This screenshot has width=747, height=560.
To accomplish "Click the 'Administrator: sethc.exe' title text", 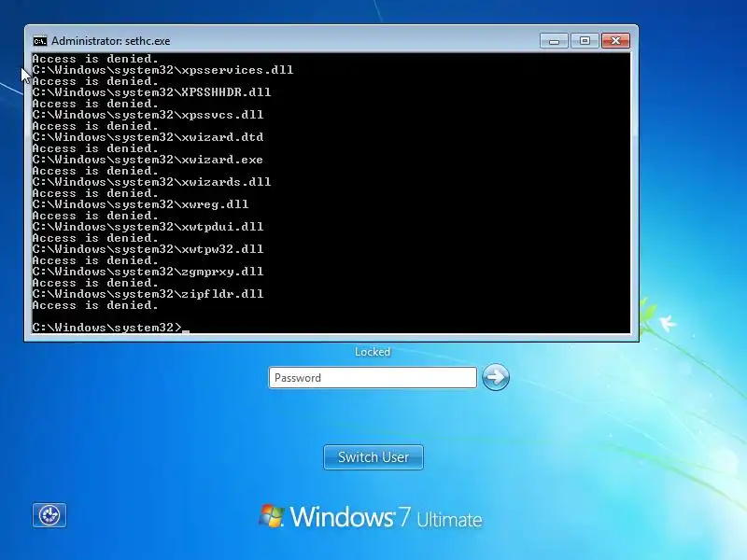I will tap(110, 41).
